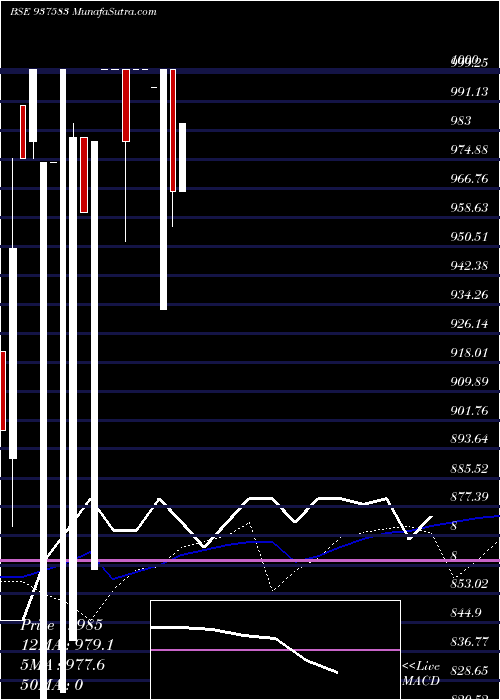Select the 974.88 price level label
This screenshot has height=700, width=500.
(470, 150)
